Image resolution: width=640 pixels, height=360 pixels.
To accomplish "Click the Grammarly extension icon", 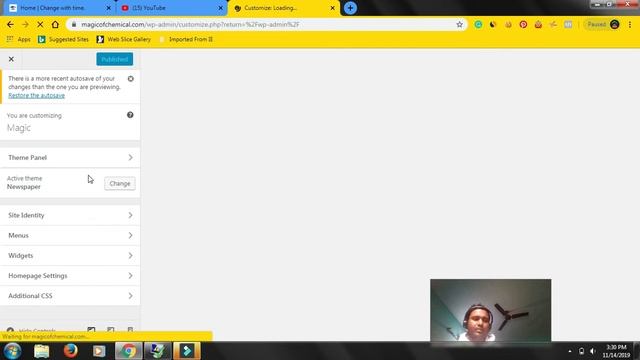I will click(x=478, y=24).
